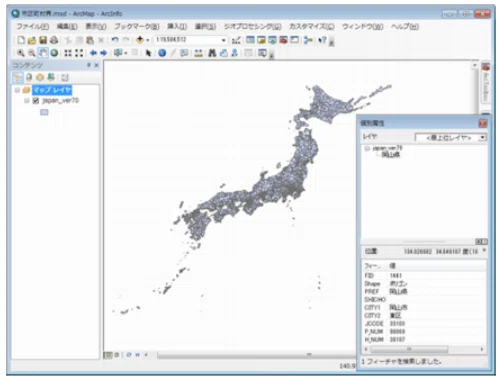Create a new map document
499x378 pixels.
coord(21,40)
